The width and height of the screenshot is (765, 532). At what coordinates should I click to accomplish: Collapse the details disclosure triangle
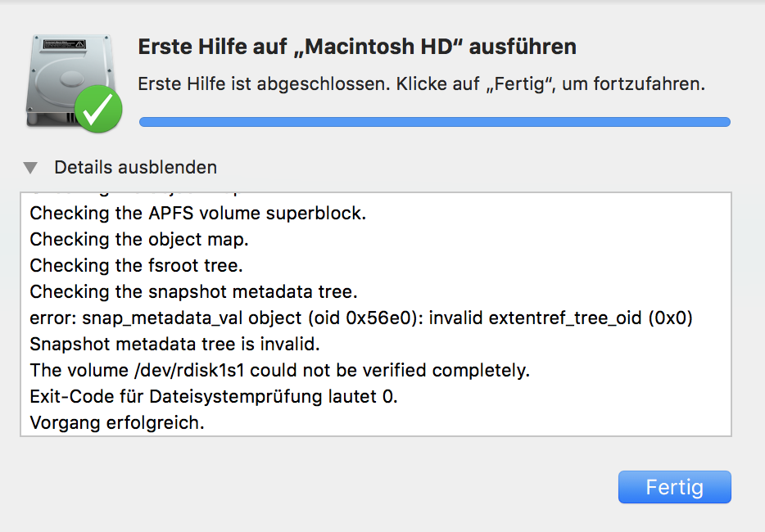point(31,168)
